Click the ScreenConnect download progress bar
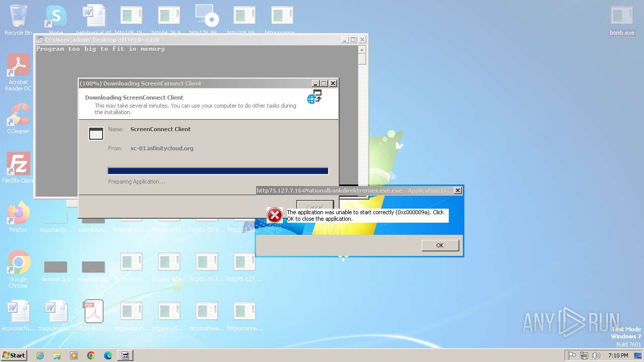This screenshot has height=362, width=644. tap(218, 171)
